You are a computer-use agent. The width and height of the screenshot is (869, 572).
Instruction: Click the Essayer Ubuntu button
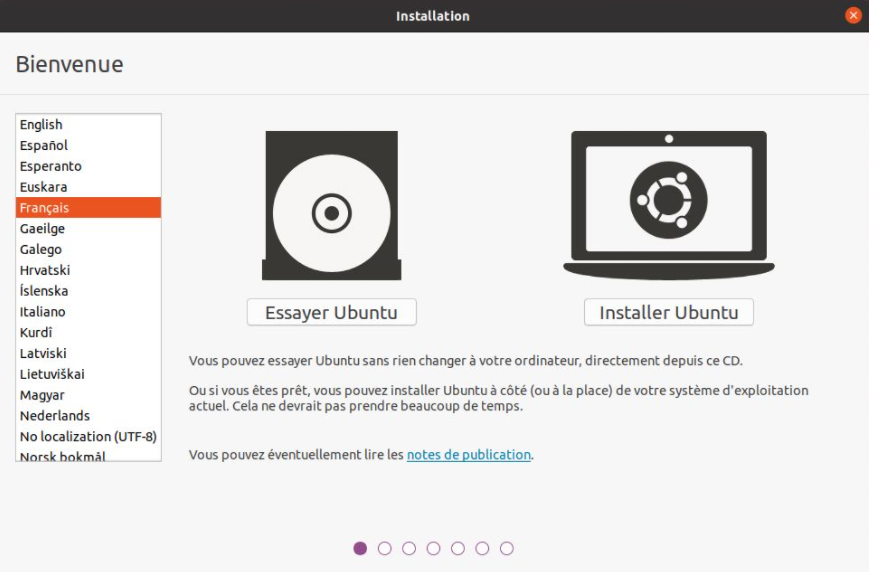click(331, 312)
